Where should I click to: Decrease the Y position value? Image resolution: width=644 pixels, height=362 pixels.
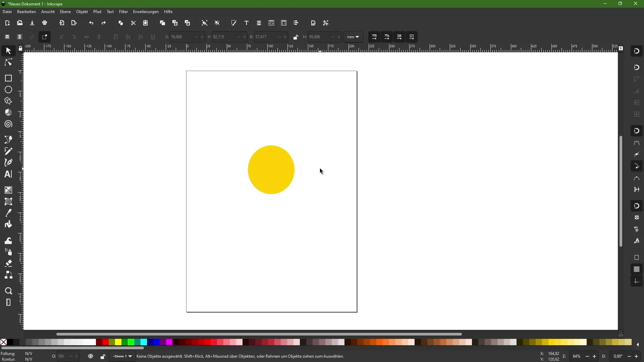(238, 37)
